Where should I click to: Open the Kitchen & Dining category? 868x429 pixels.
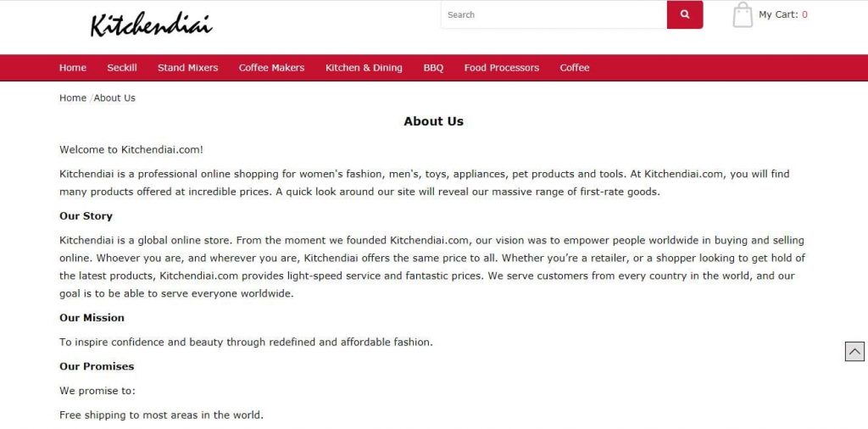tap(364, 68)
